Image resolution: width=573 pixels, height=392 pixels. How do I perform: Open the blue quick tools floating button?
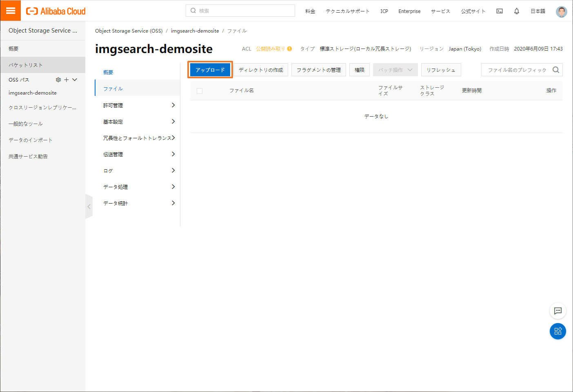pos(558,331)
